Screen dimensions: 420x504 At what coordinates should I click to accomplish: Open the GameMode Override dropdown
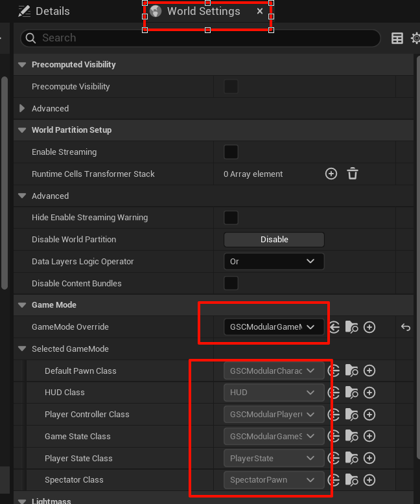pyautogui.click(x=274, y=327)
